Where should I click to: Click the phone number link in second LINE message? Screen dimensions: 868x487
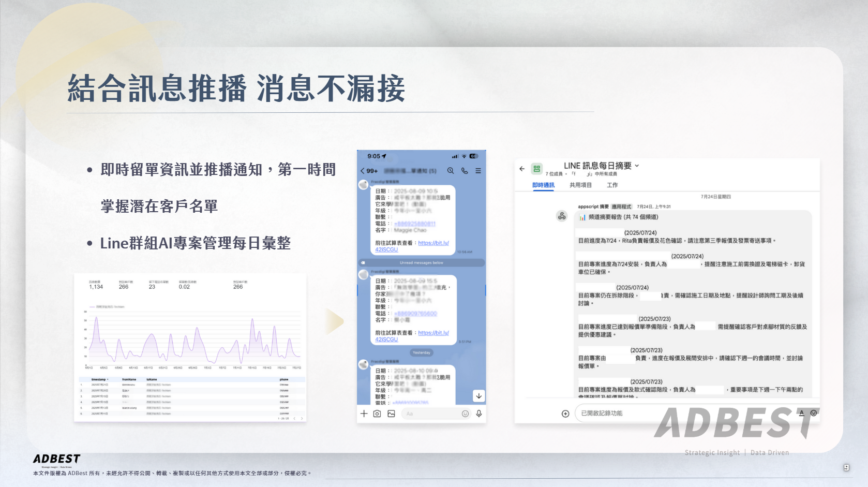[x=415, y=314]
